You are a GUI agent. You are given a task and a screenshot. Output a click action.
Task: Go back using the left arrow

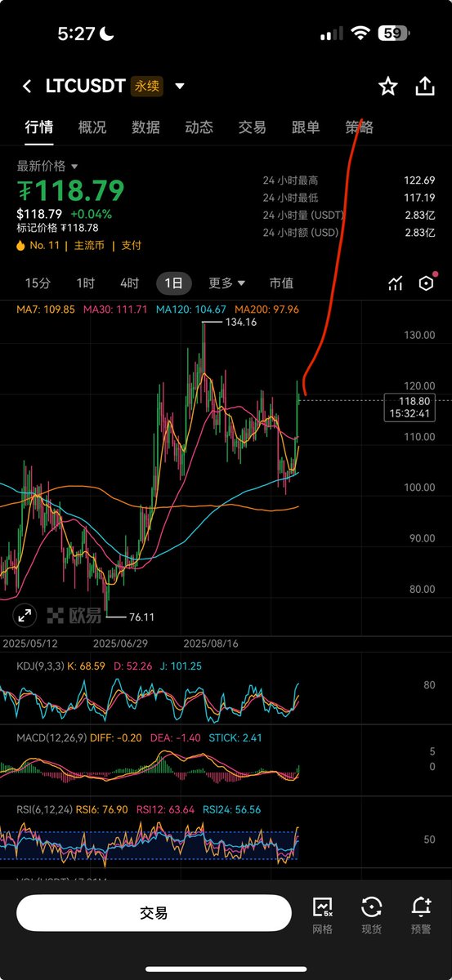coord(27,87)
